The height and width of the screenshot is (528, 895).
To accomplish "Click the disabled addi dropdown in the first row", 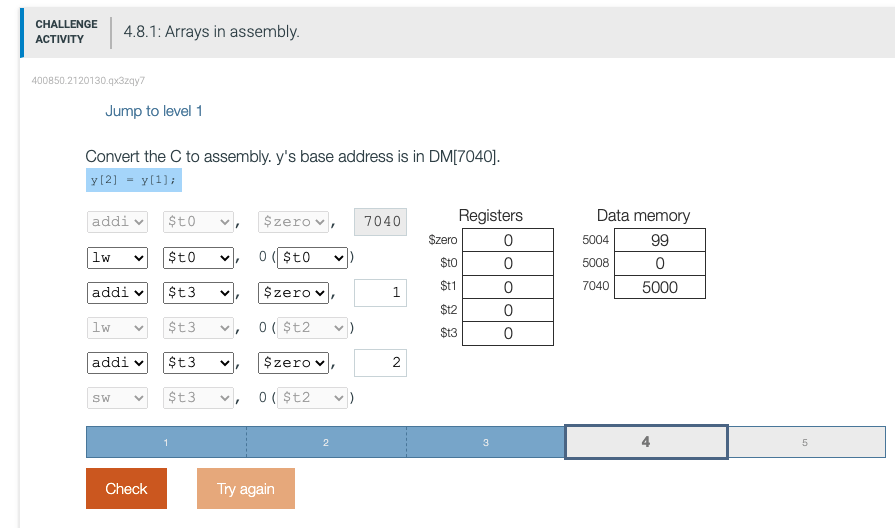I will (117, 222).
